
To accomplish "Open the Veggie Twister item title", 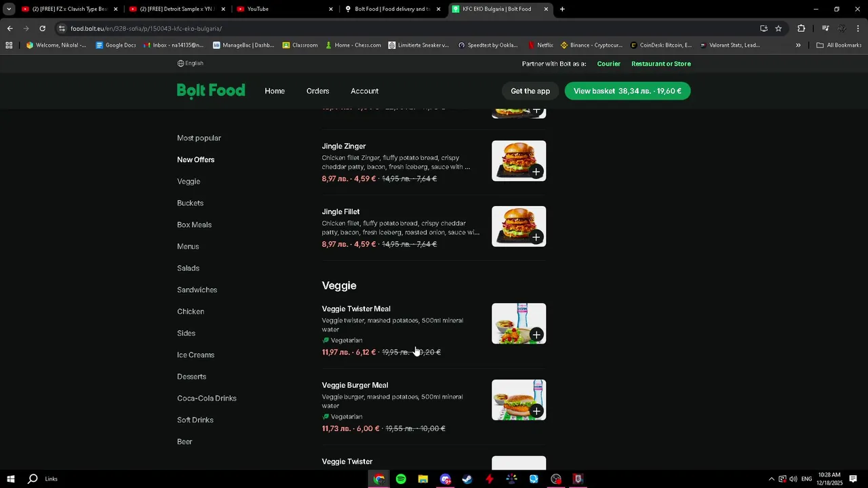I will 347,462.
